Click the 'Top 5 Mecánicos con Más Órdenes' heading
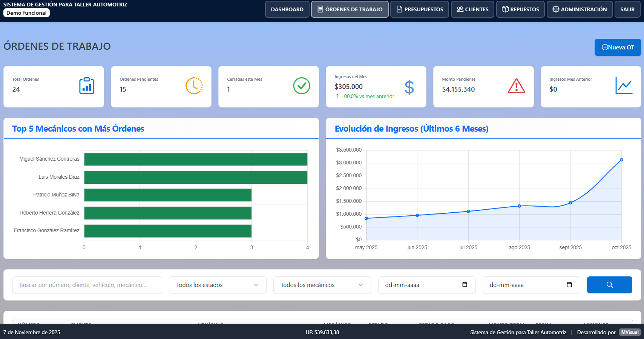The width and height of the screenshot is (644, 339). [78, 129]
